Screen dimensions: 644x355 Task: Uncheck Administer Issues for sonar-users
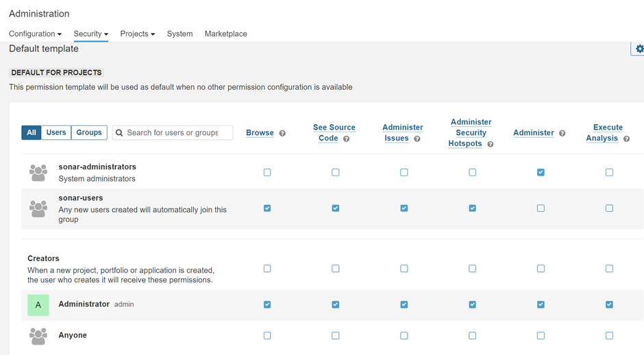404,208
